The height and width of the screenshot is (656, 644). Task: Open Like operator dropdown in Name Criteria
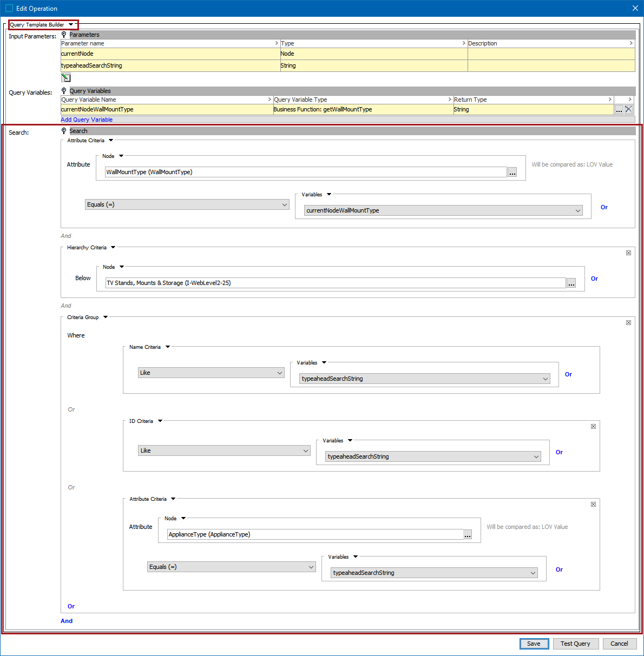click(211, 373)
